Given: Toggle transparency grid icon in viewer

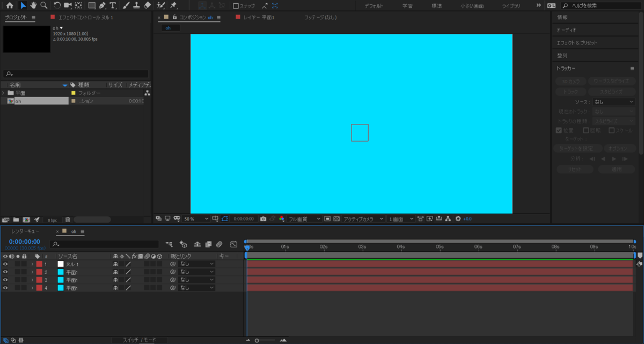Looking at the screenshot, I should tap(336, 219).
